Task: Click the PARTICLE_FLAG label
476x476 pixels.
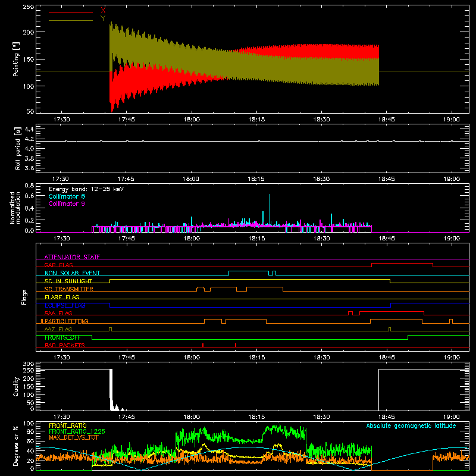Action: point(67,321)
